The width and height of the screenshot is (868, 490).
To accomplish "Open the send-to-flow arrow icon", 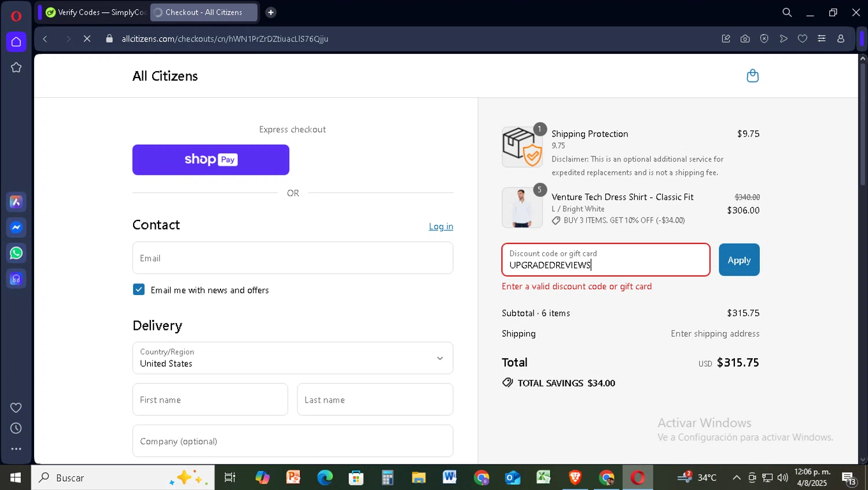I will pyautogui.click(x=784, y=39).
